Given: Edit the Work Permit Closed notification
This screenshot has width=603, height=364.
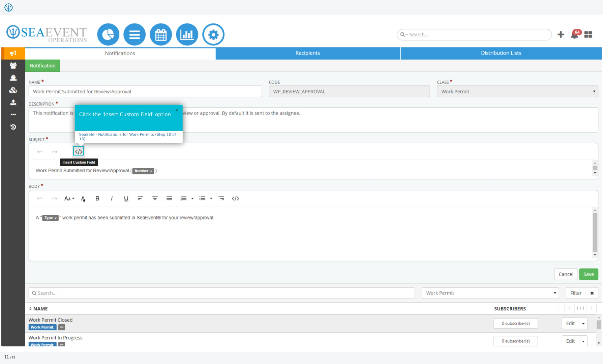Looking at the screenshot, I should coord(570,324).
